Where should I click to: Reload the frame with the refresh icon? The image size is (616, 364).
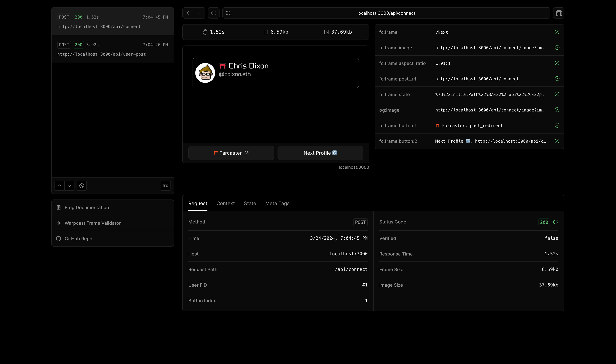214,13
